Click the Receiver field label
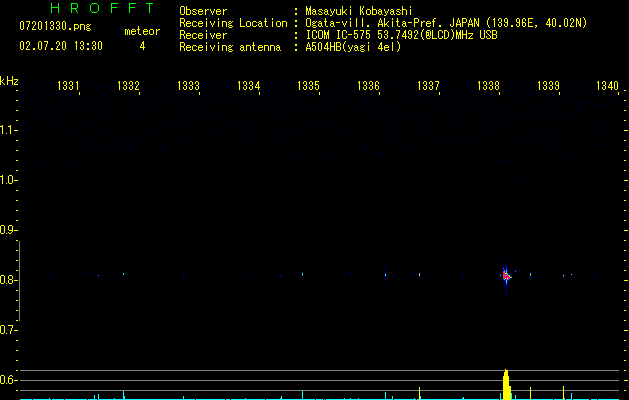 coord(203,35)
